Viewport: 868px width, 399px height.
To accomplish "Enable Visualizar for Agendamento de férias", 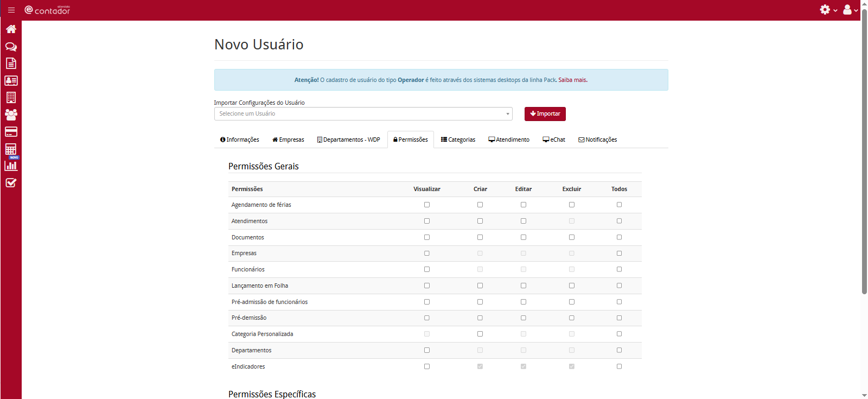I will (x=427, y=205).
